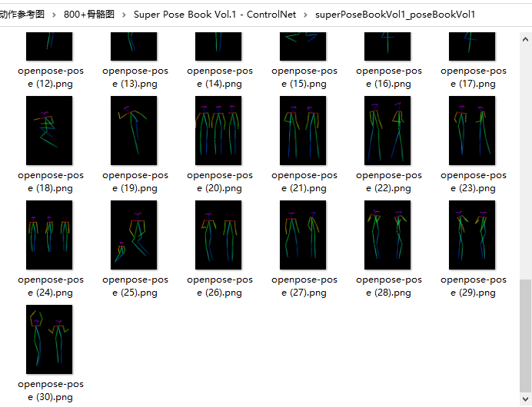Viewport: 532px width, 407px height.
Task: Click the openpose-pose (20).png image icon
Action: (x=218, y=131)
